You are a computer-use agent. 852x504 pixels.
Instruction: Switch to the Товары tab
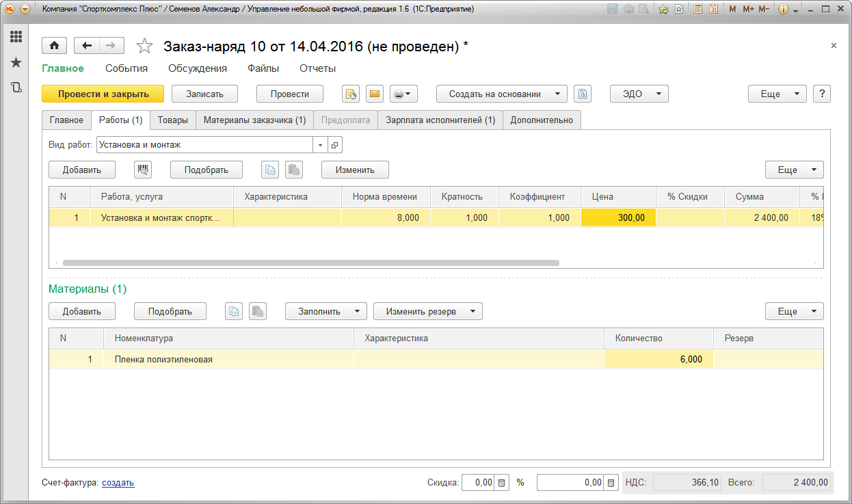tap(172, 120)
